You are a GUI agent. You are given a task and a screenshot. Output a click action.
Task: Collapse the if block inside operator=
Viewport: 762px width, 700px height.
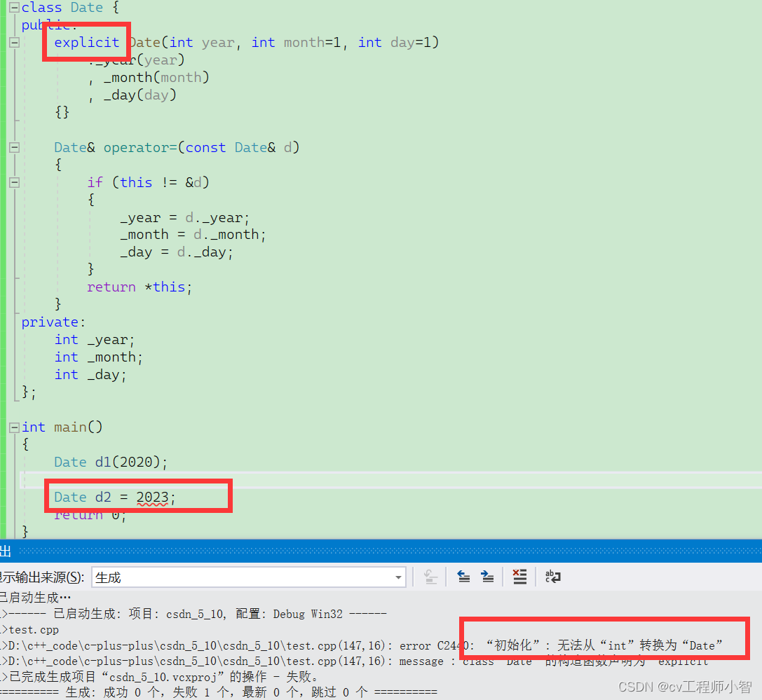(x=13, y=182)
